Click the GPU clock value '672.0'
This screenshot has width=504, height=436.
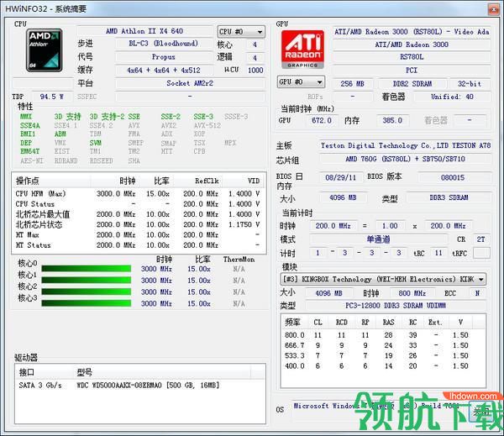321,120
